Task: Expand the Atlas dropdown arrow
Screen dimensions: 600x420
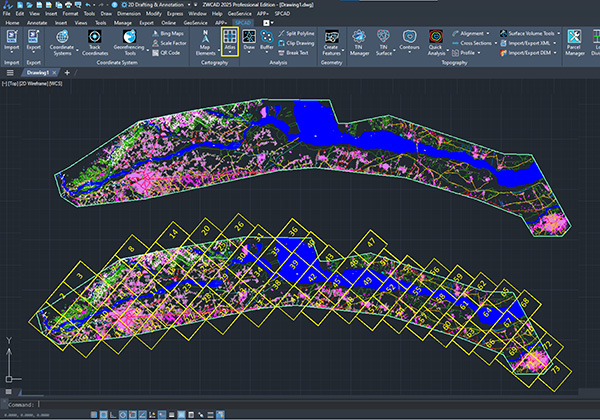Action: [x=229, y=53]
